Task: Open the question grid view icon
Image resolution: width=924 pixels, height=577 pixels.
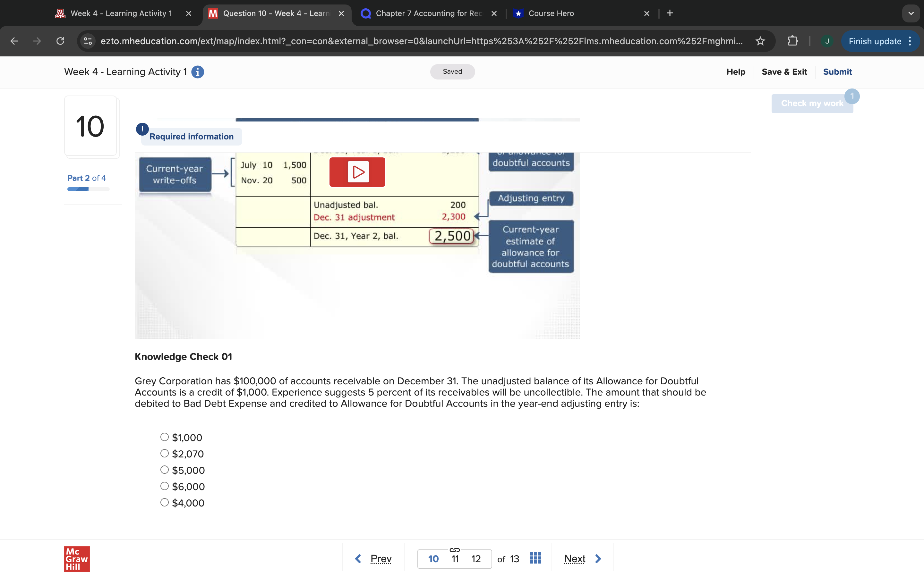Action: click(x=535, y=558)
